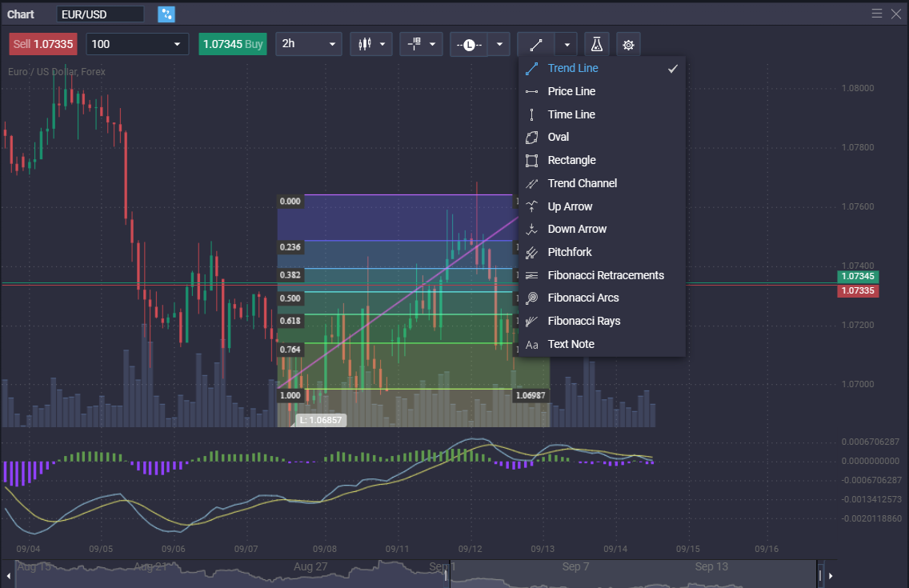Select Fibonacci Retracements menu entry
The height and width of the screenshot is (588, 909).
[x=602, y=275]
